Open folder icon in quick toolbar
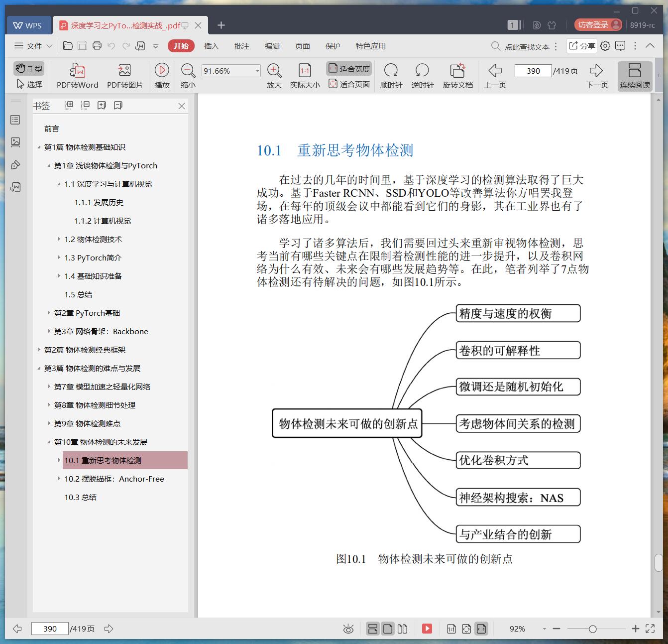The width and height of the screenshot is (668, 644). pos(68,46)
